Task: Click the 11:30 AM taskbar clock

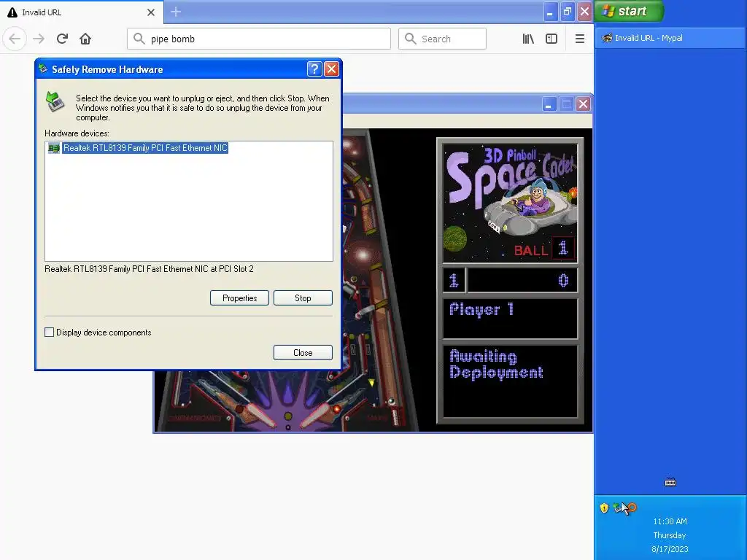Action: [x=670, y=521]
